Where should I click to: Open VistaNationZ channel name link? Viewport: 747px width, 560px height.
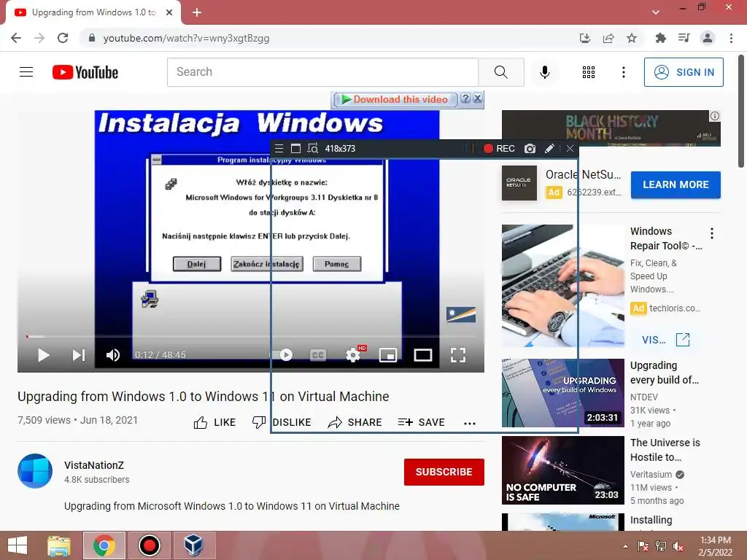(x=94, y=465)
